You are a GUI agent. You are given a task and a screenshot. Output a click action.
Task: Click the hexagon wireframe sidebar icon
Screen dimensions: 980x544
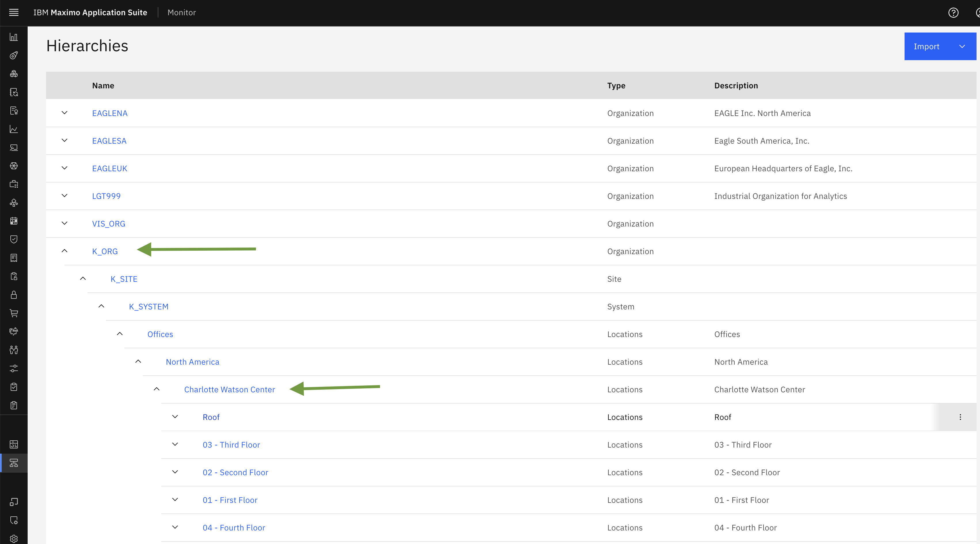14,166
